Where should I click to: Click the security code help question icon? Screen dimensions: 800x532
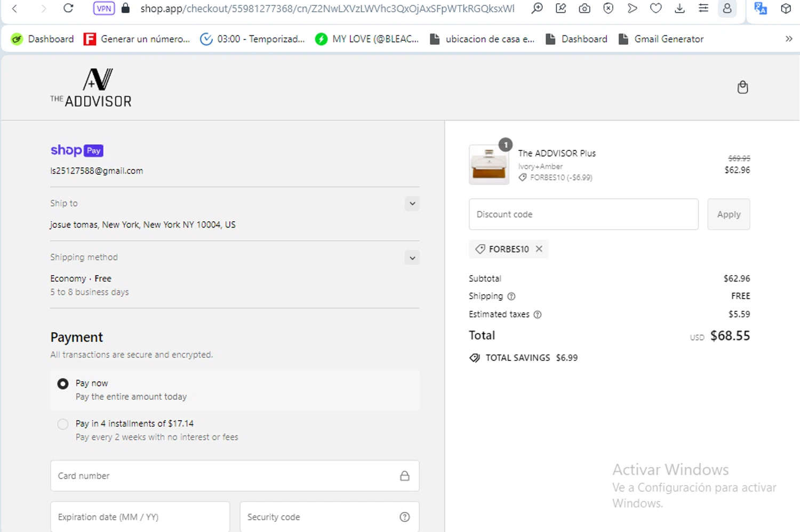point(405,517)
